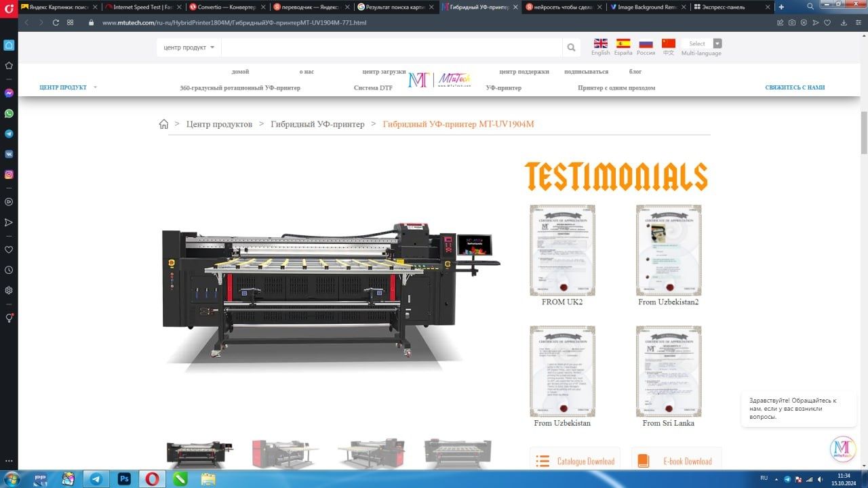868x488 pixels.
Task: Open VK in Opera sidebar
Action: pyautogui.click(x=9, y=154)
